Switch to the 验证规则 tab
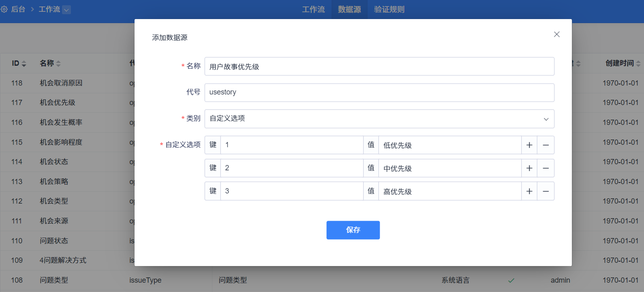Screen dimensions: 644x292 pyautogui.click(x=389, y=9)
